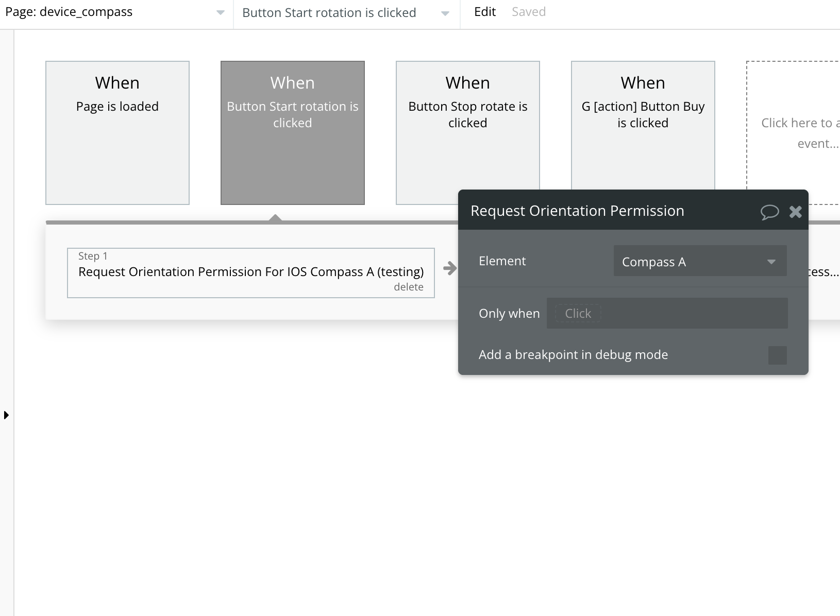840x616 pixels.
Task: Click the Saved status label
Action: coord(528,12)
